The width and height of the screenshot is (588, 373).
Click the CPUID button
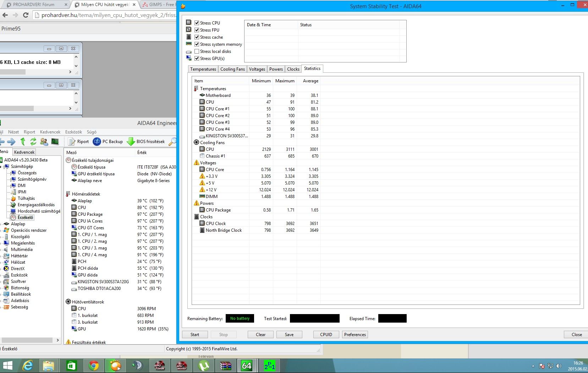[x=326, y=334]
